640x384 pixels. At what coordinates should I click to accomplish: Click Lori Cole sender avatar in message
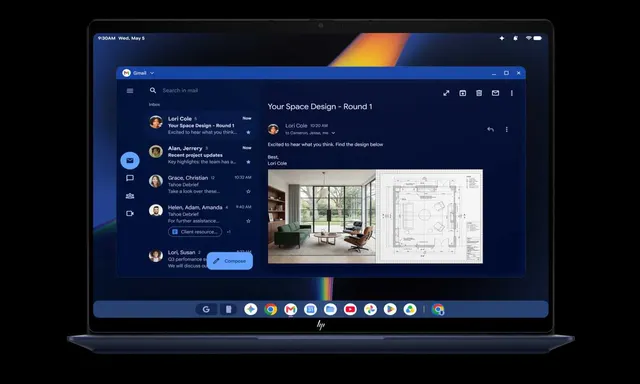tap(273, 129)
